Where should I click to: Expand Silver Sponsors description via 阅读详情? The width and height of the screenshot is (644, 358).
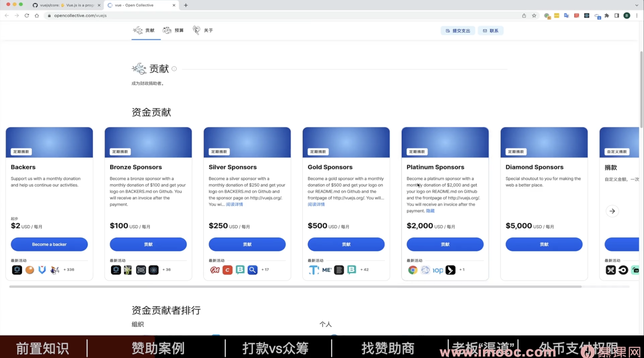(234, 204)
